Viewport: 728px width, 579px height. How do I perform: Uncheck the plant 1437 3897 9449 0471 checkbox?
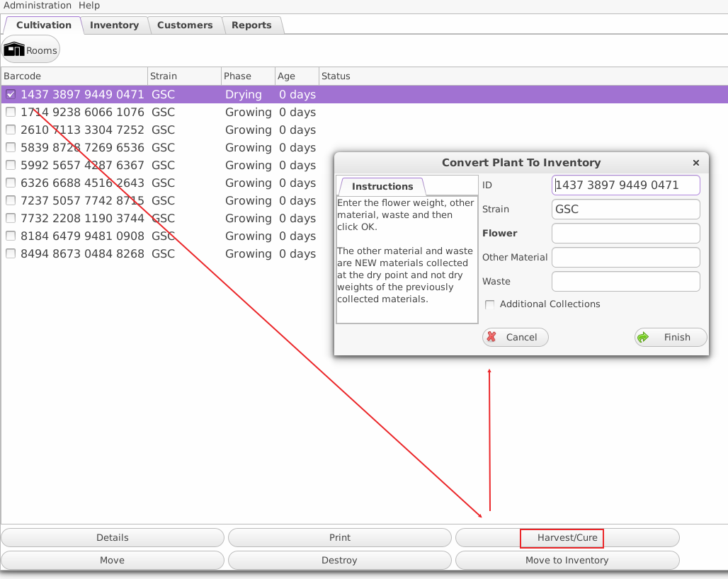(x=11, y=95)
